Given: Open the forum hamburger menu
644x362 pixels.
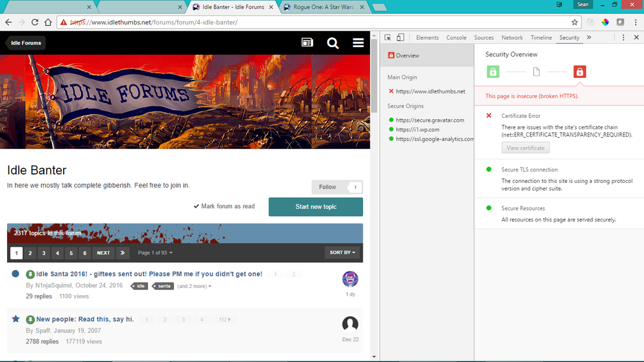Looking at the screenshot, I should [x=358, y=43].
